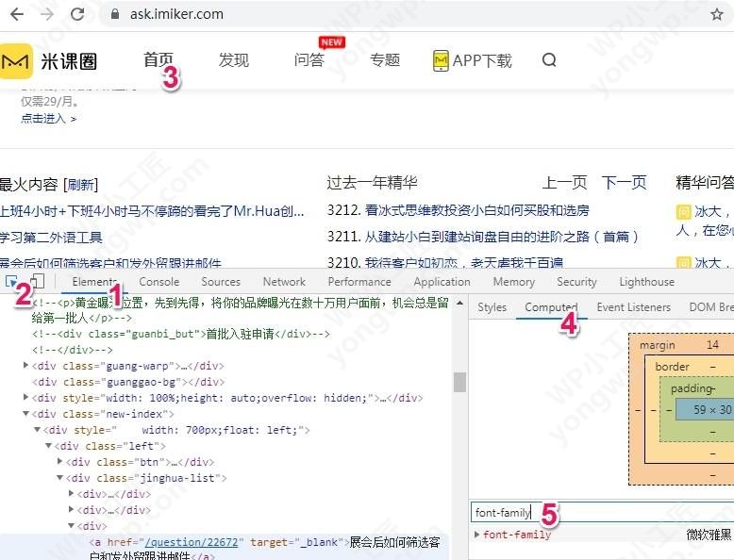Activate the inspect element picker icon
Viewport: 734px width, 560px height.
coord(12,281)
